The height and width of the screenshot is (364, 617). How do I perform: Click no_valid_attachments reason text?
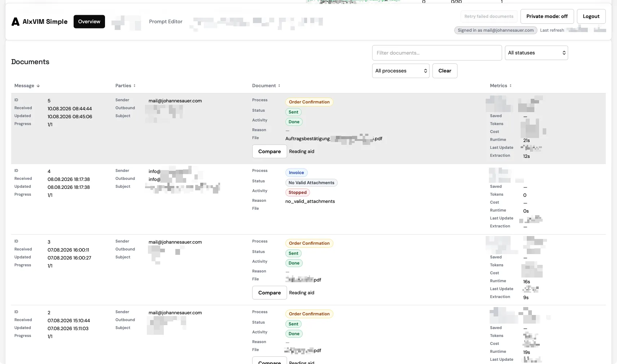click(310, 201)
